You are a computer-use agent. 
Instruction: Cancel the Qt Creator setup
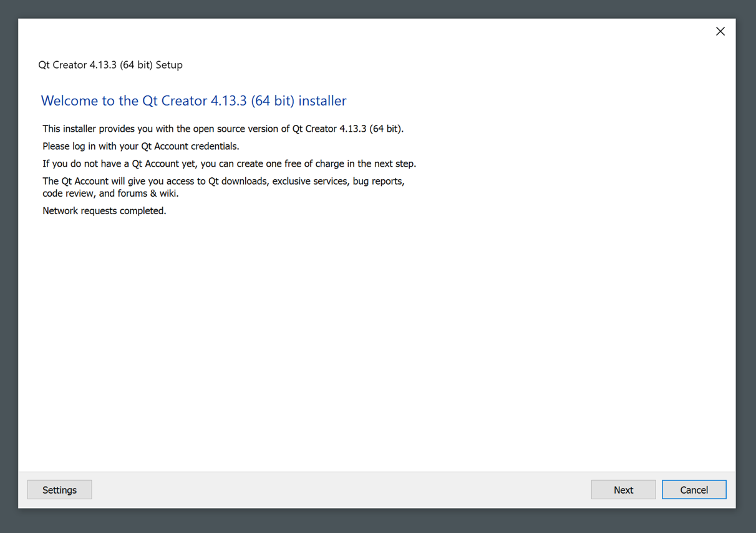pos(694,490)
